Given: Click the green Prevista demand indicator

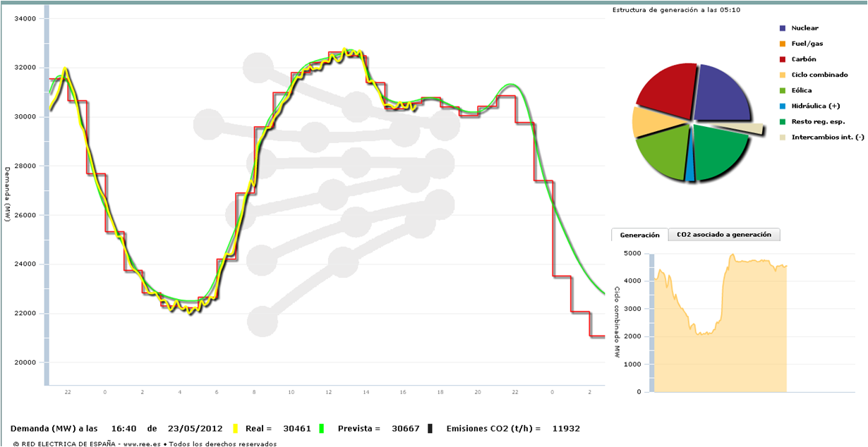Looking at the screenshot, I should (x=322, y=428).
